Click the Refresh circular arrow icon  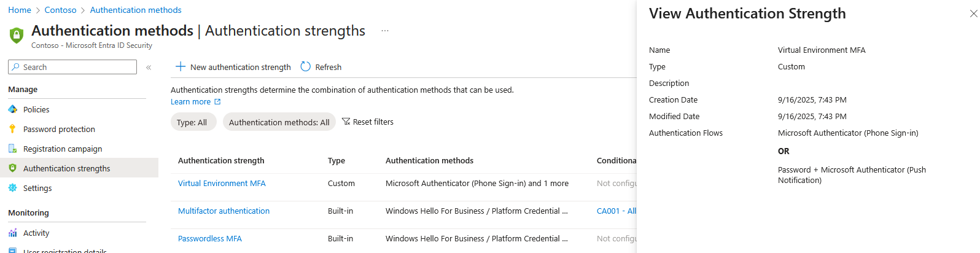pyautogui.click(x=306, y=66)
